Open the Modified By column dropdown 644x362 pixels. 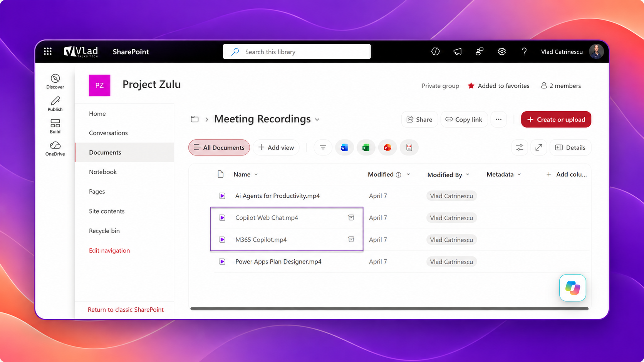[x=468, y=175]
